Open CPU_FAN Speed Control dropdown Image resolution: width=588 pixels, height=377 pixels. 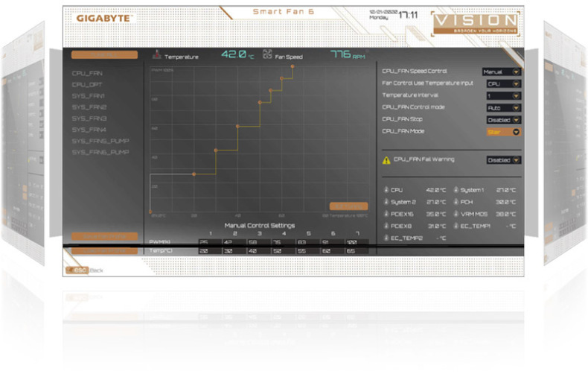[x=502, y=72]
